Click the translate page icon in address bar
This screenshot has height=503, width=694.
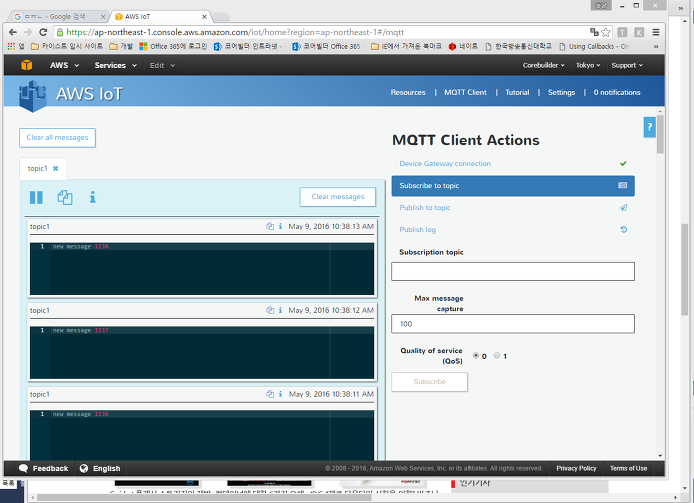[x=594, y=31]
